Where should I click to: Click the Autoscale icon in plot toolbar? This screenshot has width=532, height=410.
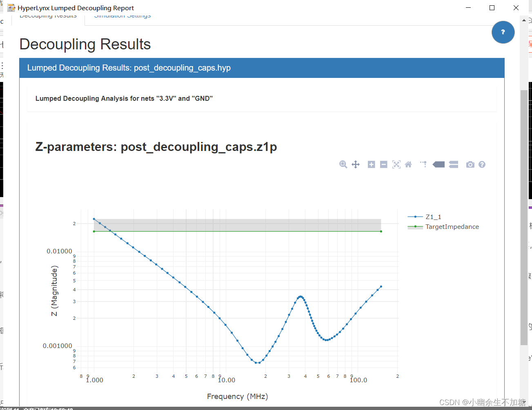396,164
